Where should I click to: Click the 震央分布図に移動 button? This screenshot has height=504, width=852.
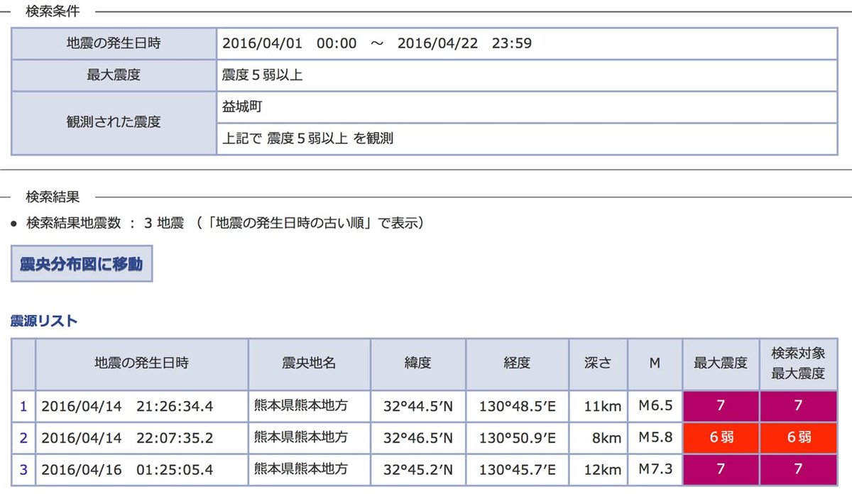[82, 264]
